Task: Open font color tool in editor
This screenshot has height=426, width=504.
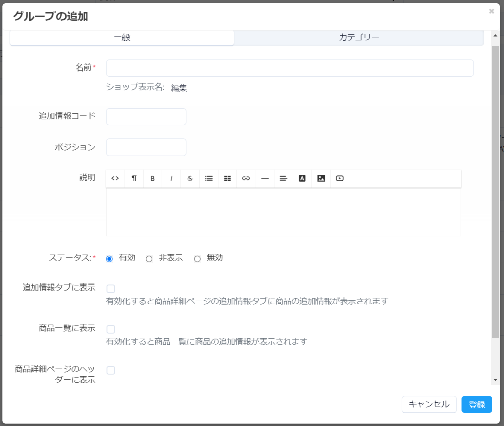Action: click(302, 178)
